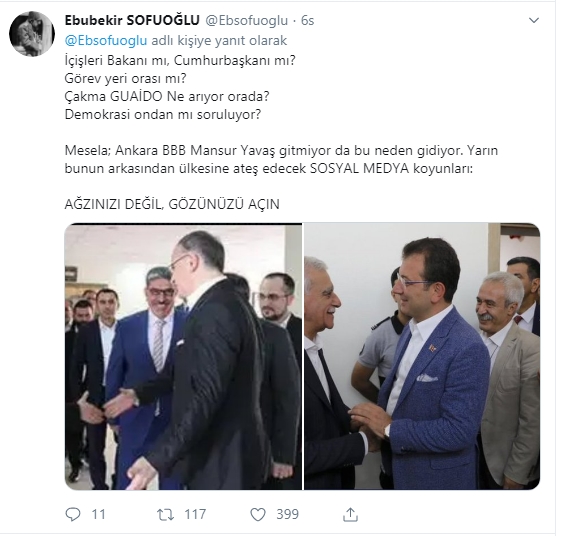The height and width of the screenshot is (536, 570).
Task: Open the share tweet upload icon
Action: coord(350,514)
